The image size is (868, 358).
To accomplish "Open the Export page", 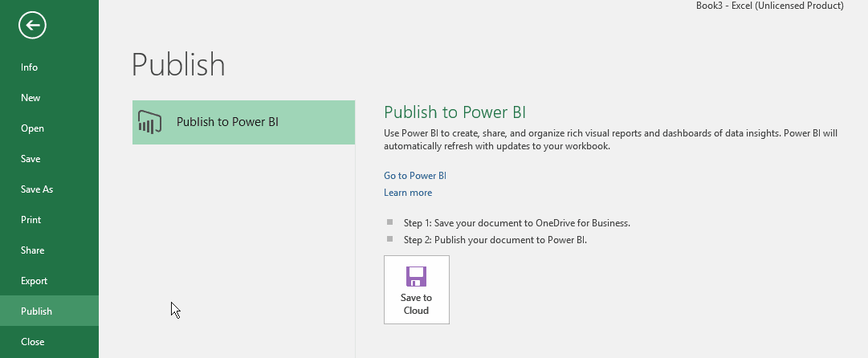I will pos(35,281).
